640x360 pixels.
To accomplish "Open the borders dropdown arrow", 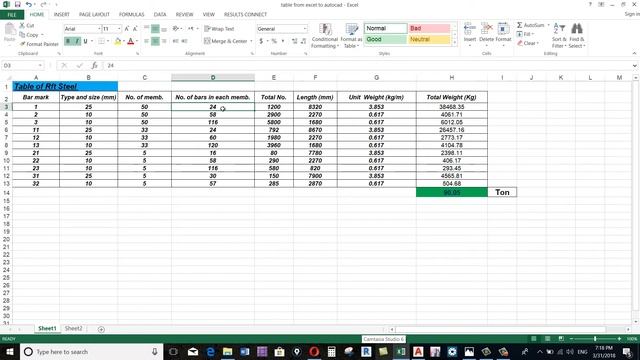I will coord(108,41).
